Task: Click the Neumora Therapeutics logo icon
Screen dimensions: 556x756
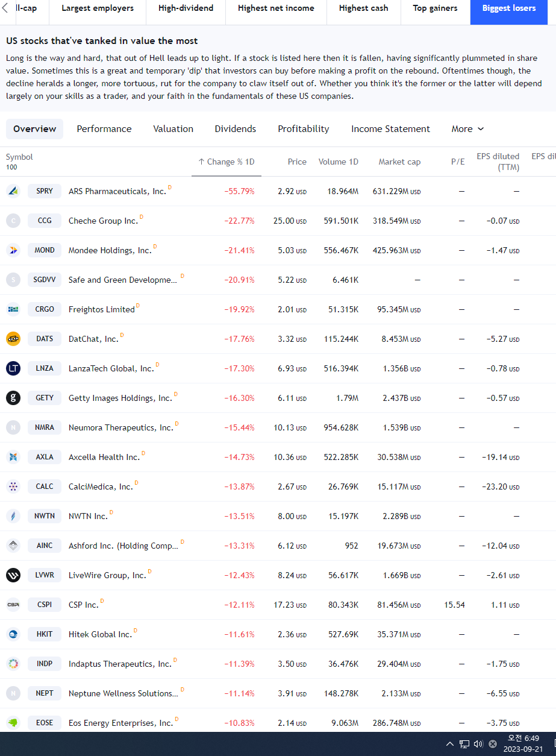Action: 13,427
